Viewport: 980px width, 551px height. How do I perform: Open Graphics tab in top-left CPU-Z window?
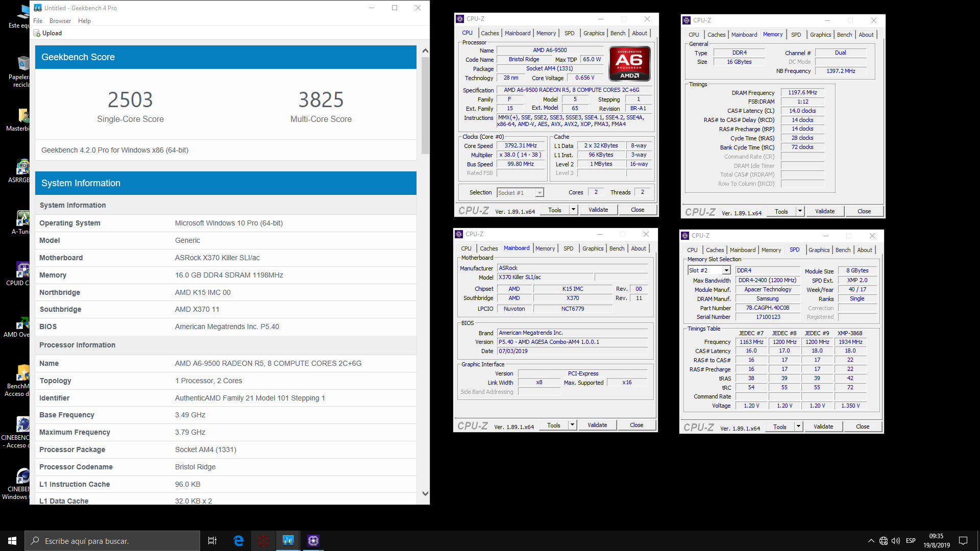coord(594,33)
